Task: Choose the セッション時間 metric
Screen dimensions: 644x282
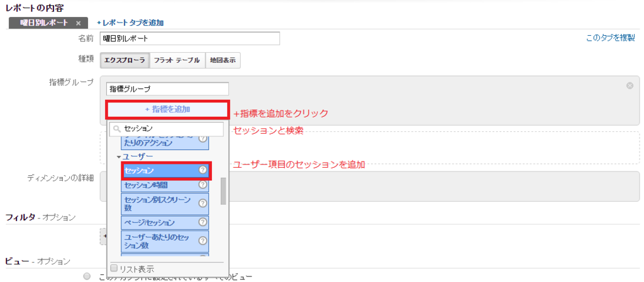Action: point(165,185)
